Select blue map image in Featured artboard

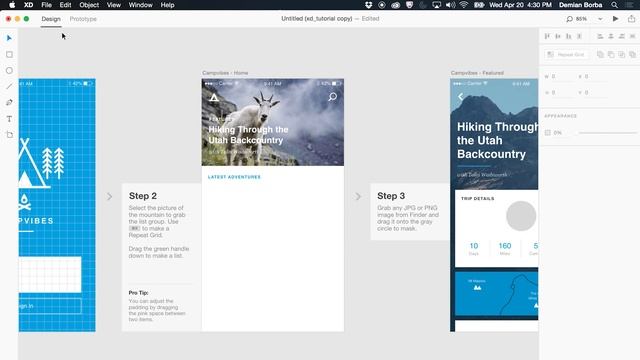[x=496, y=295]
